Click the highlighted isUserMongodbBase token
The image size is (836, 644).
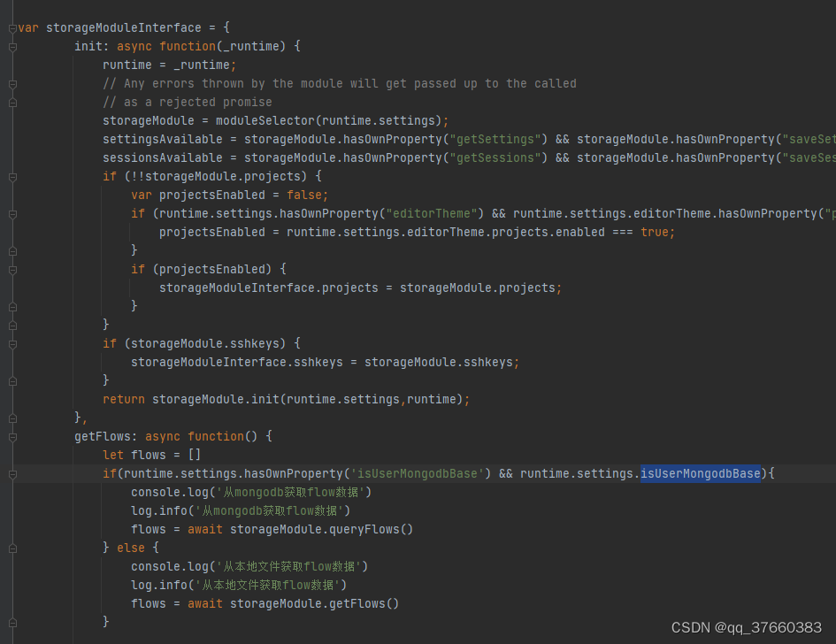coord(700,473)
